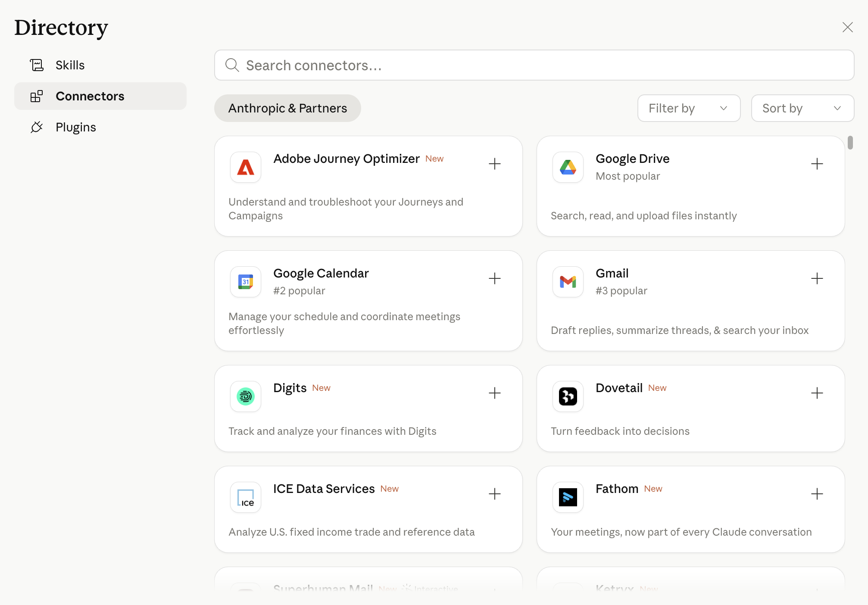Click the Search connectors input field
The height and width of the screenshot is (605, 868).
point(534,65)
